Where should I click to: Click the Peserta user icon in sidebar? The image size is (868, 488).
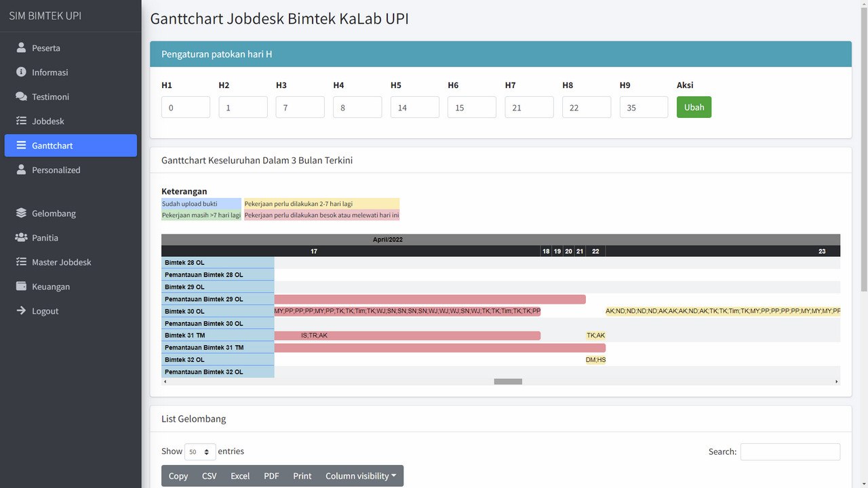[21, 48]
